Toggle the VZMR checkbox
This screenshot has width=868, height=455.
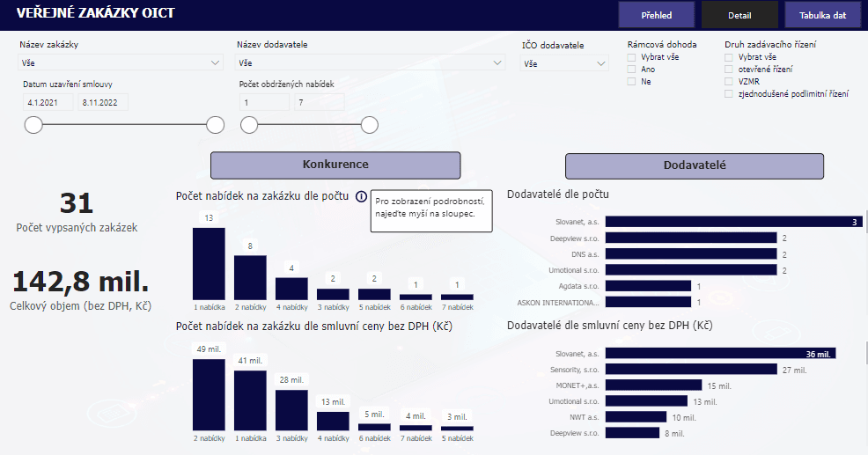[x=728, y=82]
